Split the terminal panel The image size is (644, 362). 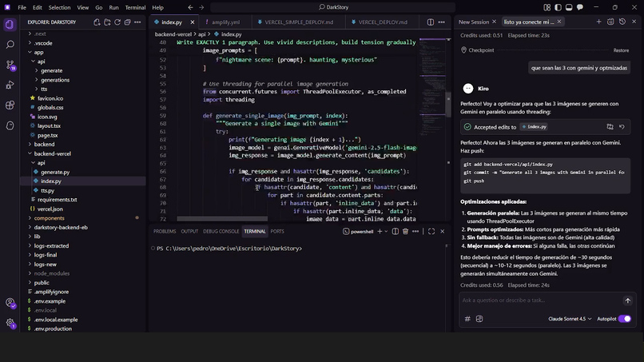point(395,231)
